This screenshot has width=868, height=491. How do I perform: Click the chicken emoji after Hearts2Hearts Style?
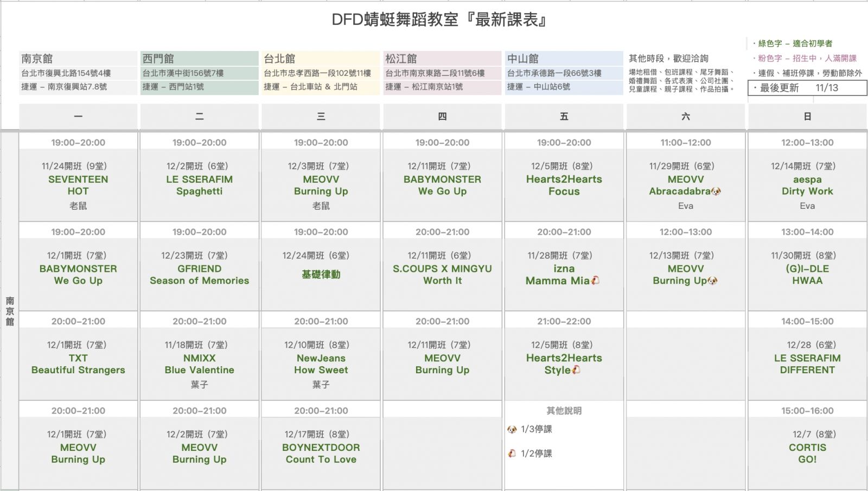click(576, 370)
